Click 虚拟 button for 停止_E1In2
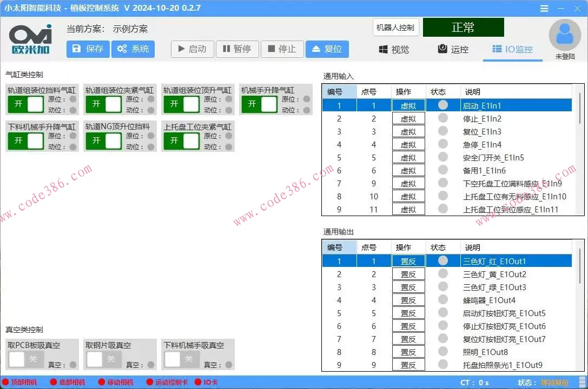This screenshot has width=588, height=389. click(x=408, y=119)
